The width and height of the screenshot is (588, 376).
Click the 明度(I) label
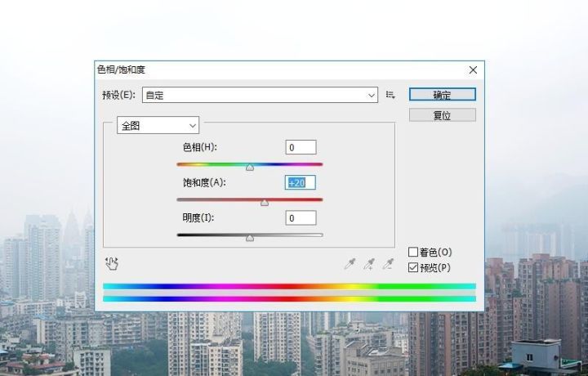point(198,217)
